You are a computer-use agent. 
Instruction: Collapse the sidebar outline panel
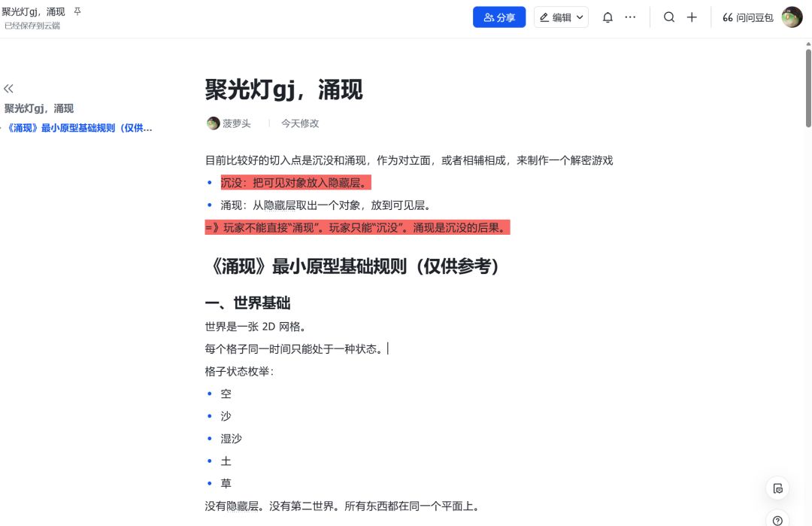point(8,89)
